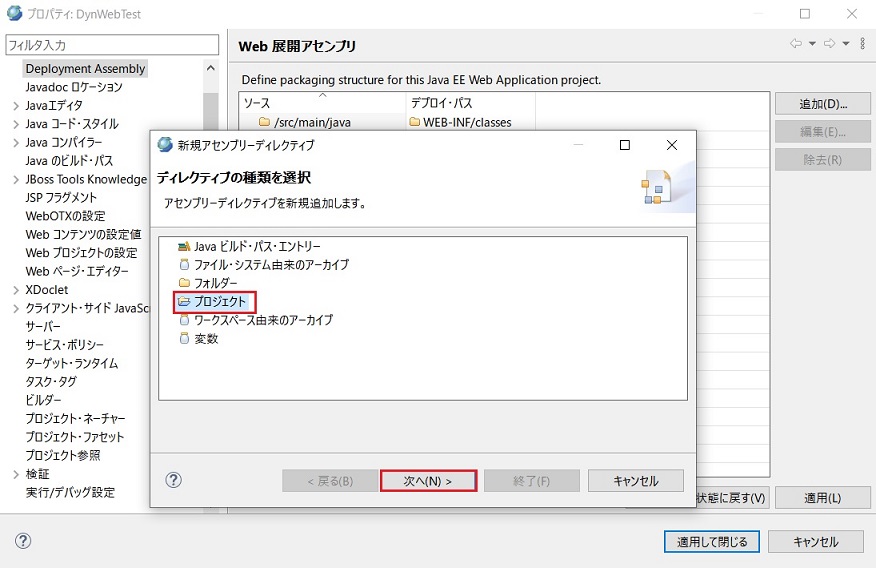This screenshot has height=568, width=876.
Task: Click the Java ビルド・パス・エントリー label
Action: 257,246
